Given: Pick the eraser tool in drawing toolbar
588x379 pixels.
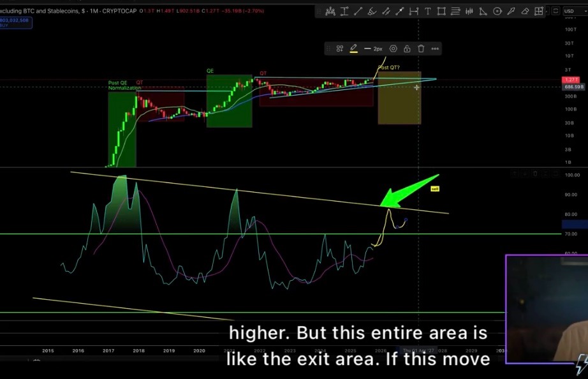Looking at the screenshot, I should (x=525, y=11).
